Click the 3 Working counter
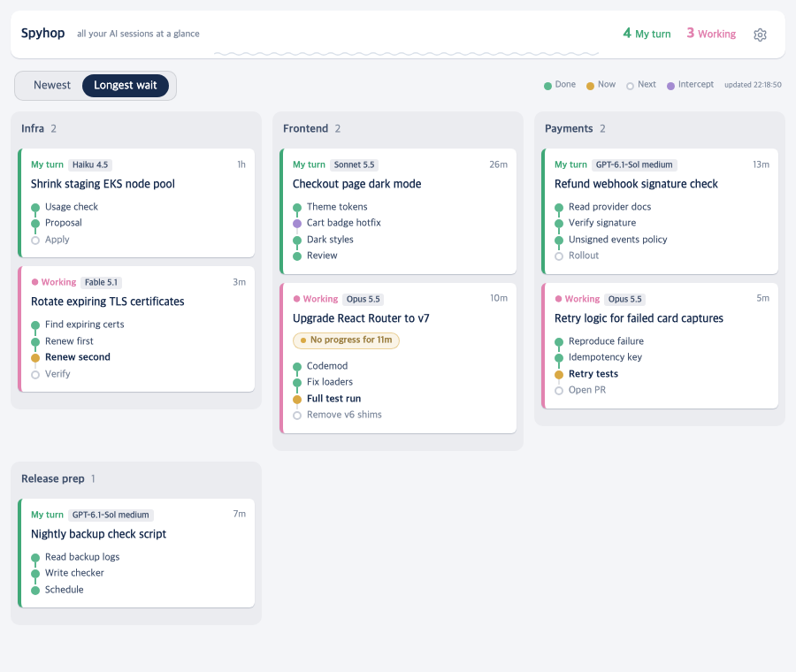796x672 pixels. (711, 34)
